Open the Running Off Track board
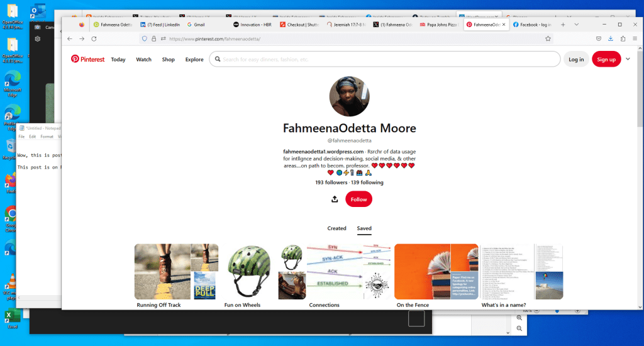 pyautogui.click(x=177, y=276)
